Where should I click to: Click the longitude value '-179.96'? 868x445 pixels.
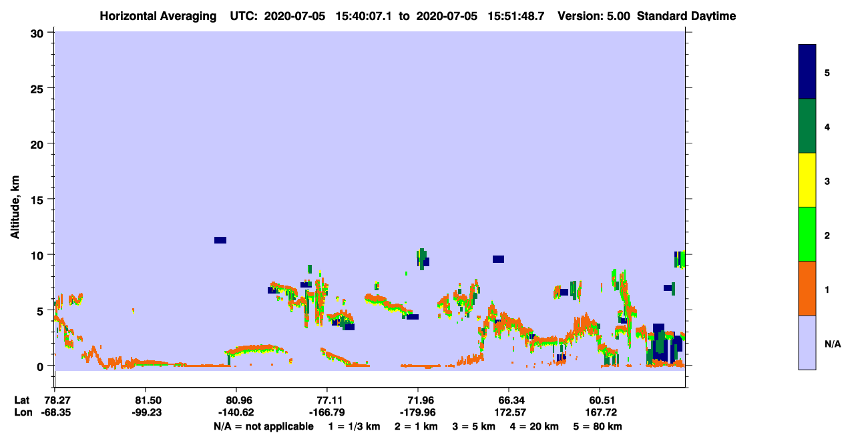pyautogui.click(x=417, y=412)
